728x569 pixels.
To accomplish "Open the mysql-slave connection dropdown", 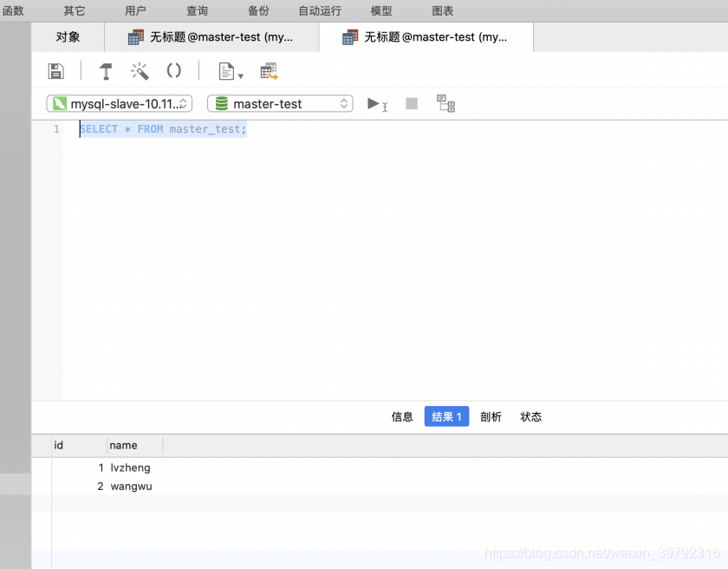I will click(120, 103).
